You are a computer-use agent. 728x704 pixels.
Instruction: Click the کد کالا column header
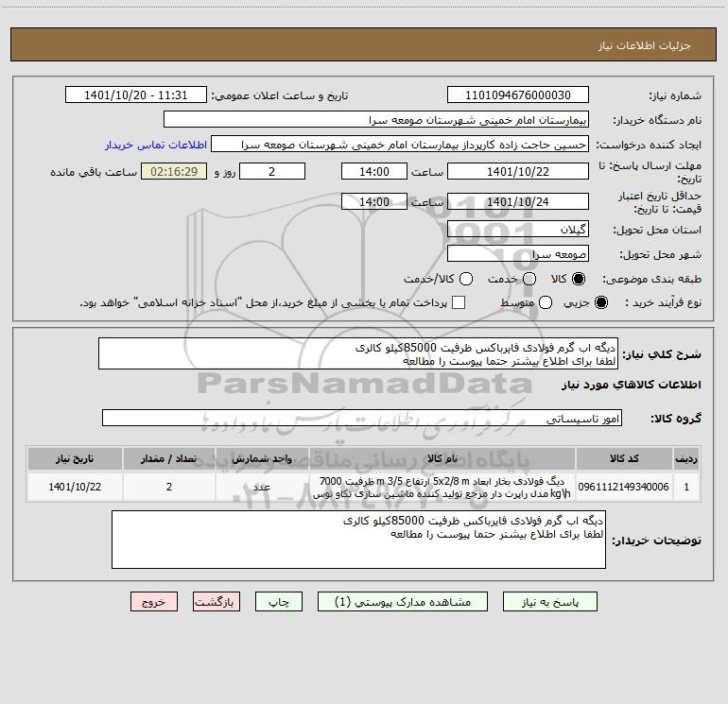pyautogui.click(x=624, y=458)
